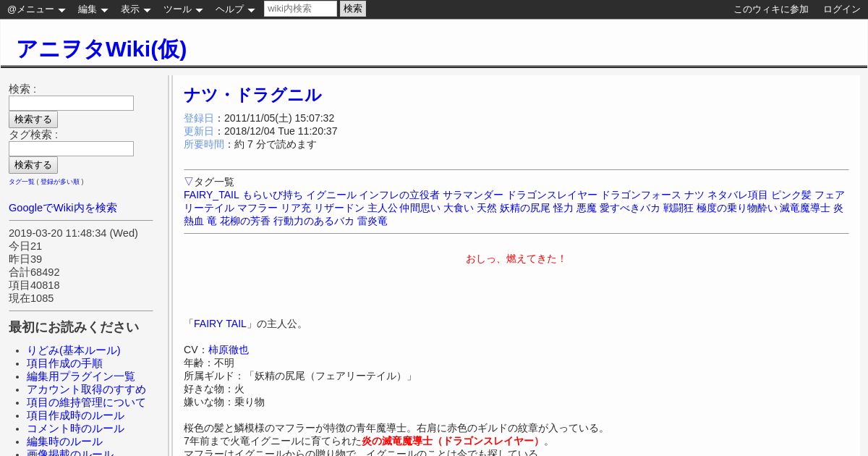Screen dimensions: 868x456
Task: Focus the タグ検索 text field
Action: (71, 148)
